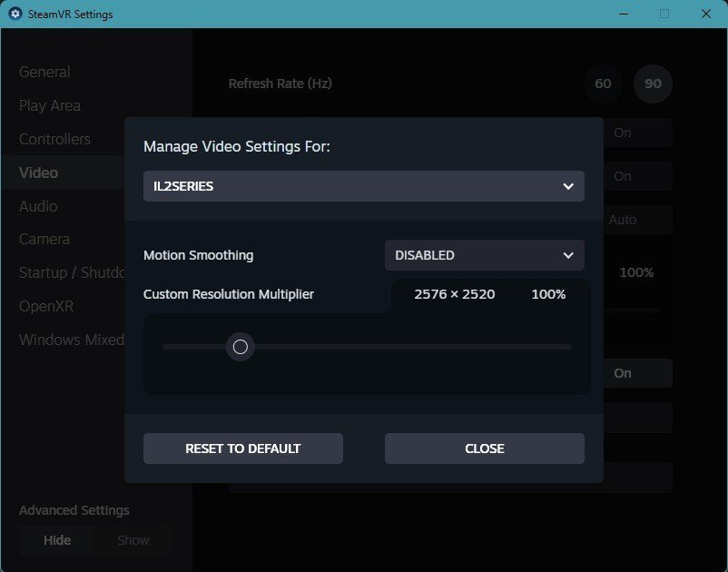Open the Motion Smoothing DISABLED dropdown

[x=484, y=255]
